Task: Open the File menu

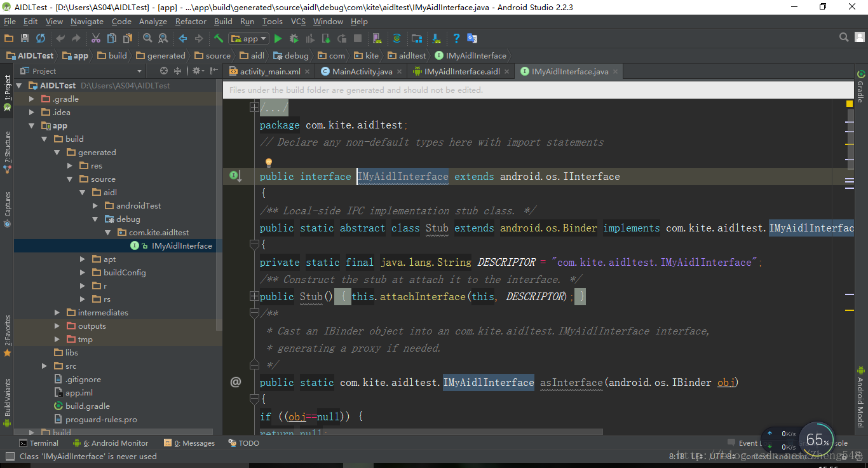Action: pyautogui.click(x=10, y=21)
